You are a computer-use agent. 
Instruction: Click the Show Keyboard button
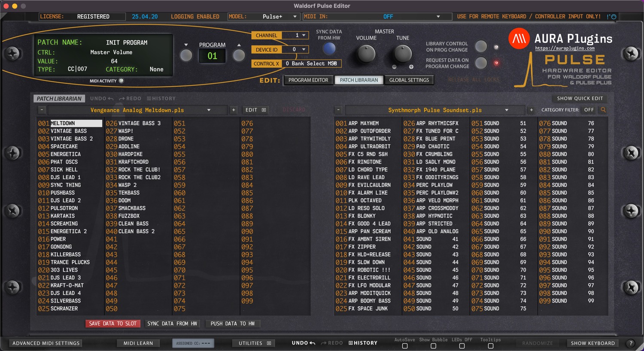click(x=593, y=343)
